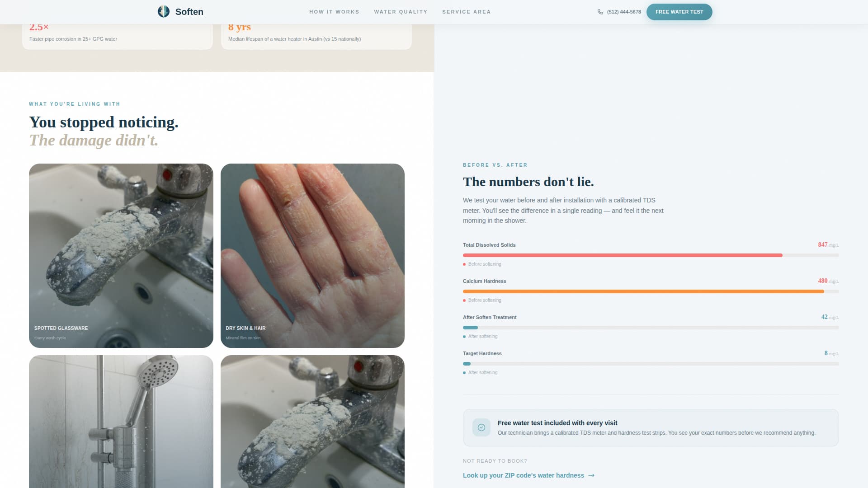868x488 pixels.
Task: Click the 'After Soften Treatment' label
Action: click(x=490, y=317)
